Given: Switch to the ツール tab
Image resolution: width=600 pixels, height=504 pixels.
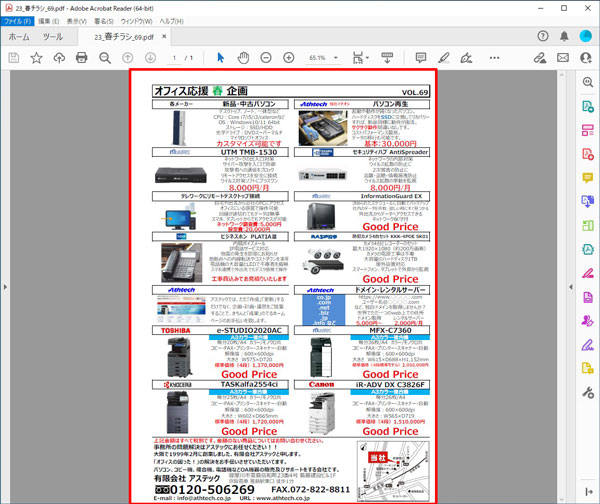Looking at the screenshot, I should click(x=52, y=36).
